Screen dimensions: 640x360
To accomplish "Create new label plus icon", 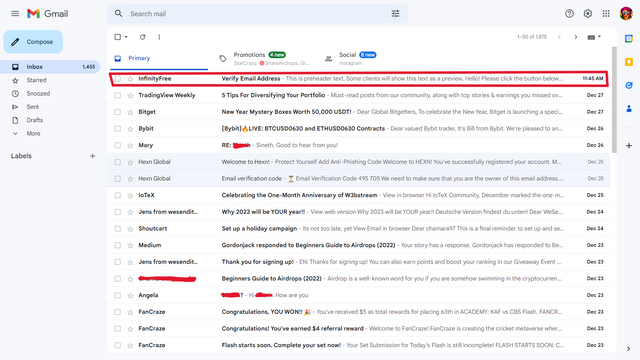I will [93, 156].
